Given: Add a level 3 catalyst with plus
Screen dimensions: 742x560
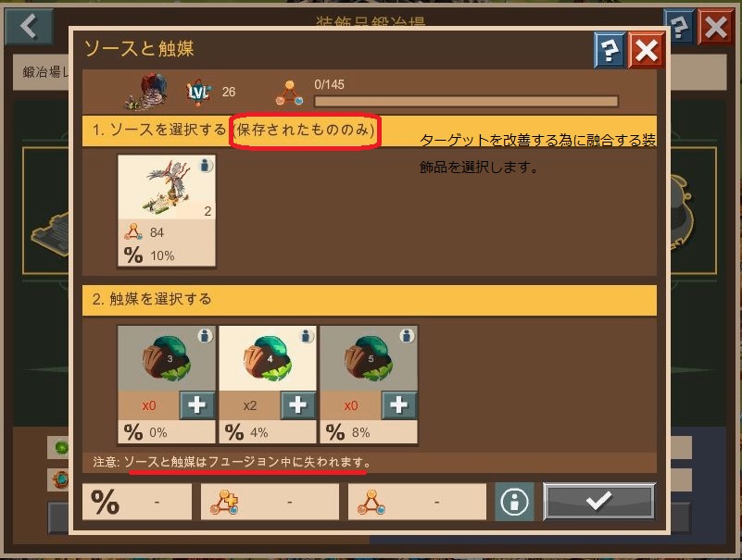Looking at the screenshot, I should 197,404.
